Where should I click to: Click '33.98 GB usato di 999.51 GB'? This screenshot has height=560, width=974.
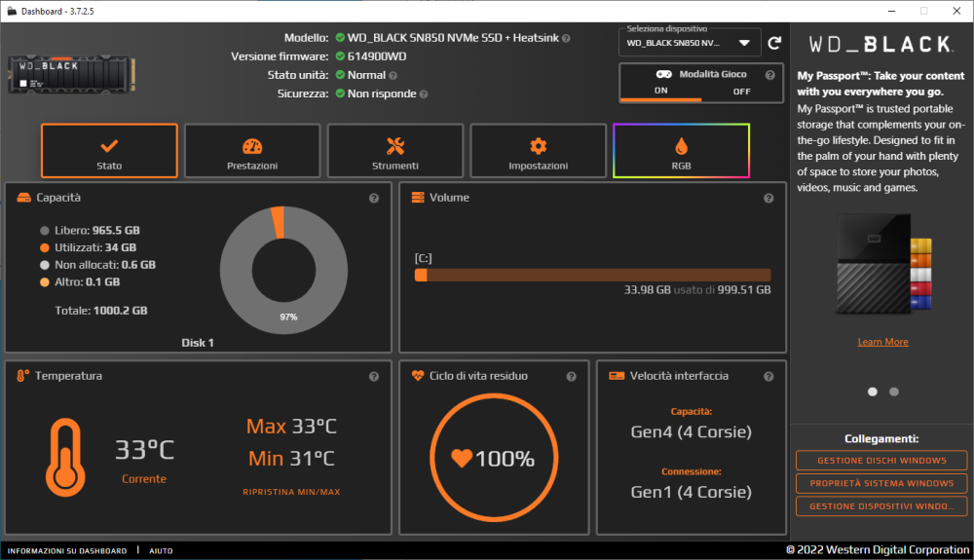click(x=697, y=290)
